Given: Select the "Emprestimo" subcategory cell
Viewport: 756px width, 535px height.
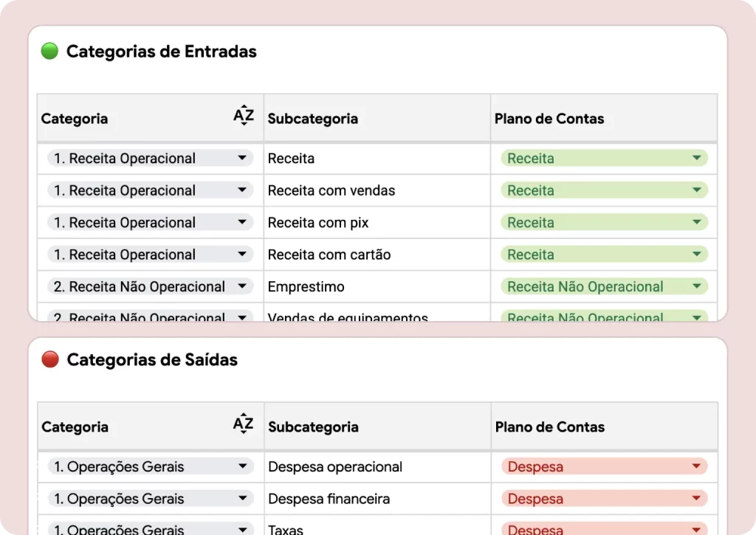Looking at the screenshot, I should tap(377, 286).
